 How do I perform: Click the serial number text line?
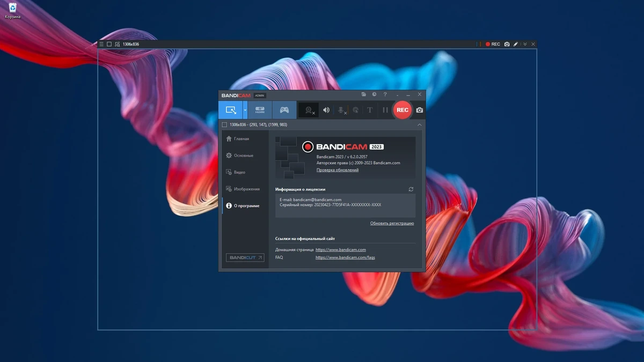[x=330, y=205]
